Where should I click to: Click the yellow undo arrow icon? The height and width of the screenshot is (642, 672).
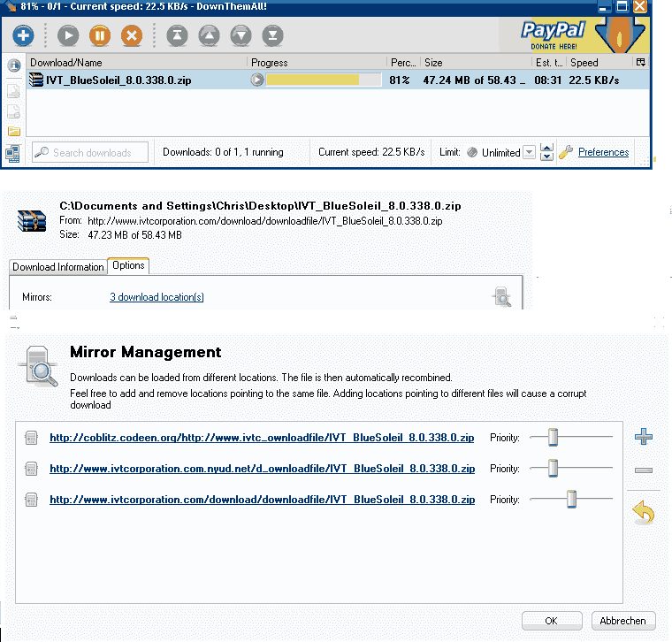click(644, 513)
